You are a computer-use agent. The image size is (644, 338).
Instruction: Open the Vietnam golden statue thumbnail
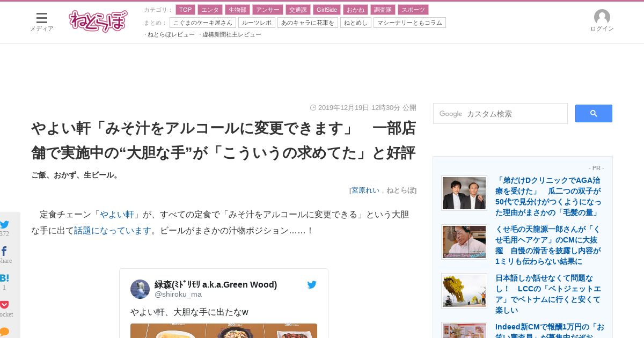pyautogui.click(x=464, y=290)
